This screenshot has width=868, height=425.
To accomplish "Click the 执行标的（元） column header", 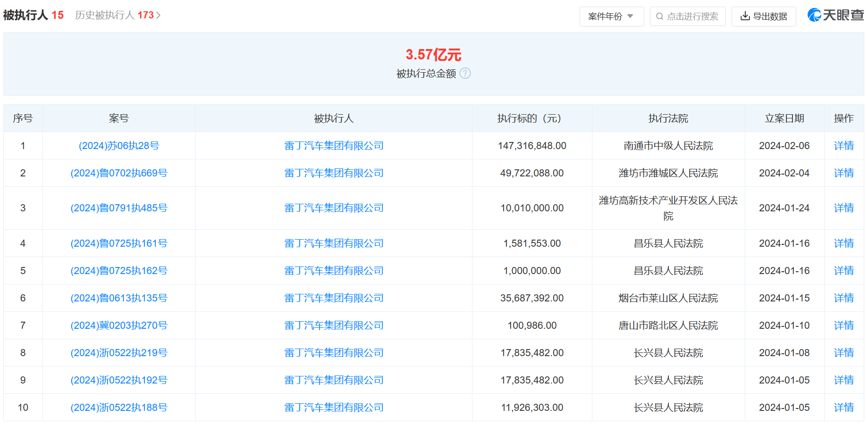I will click(532, 118).
